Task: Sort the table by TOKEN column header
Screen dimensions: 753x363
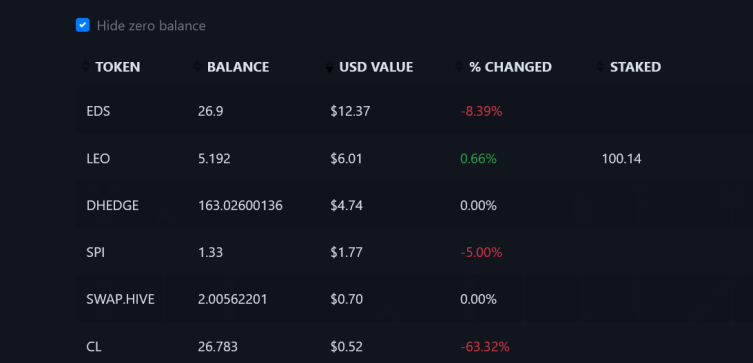Action: click(118, 67)
